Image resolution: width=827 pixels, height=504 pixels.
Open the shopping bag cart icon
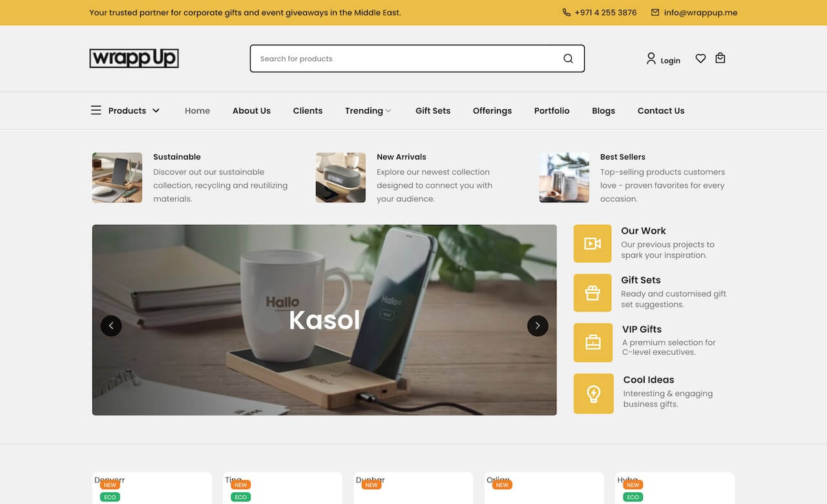pos(720,58)
